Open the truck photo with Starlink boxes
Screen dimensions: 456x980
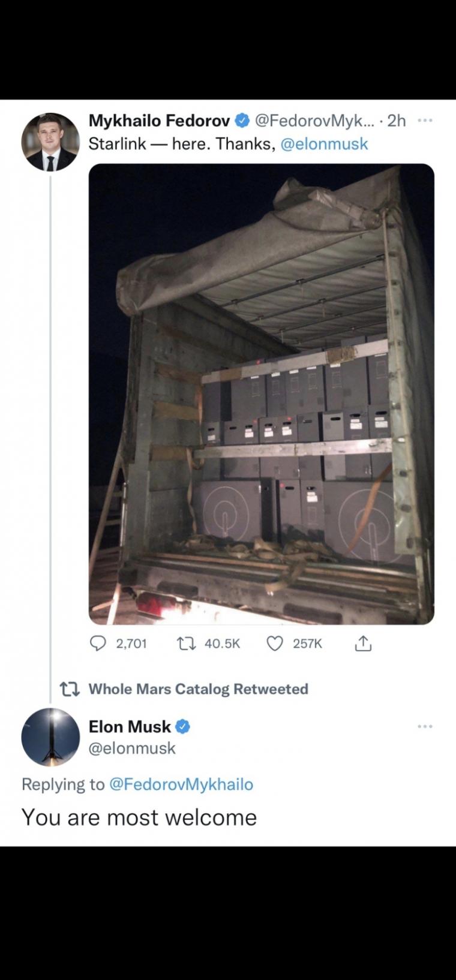coord(261,393)
